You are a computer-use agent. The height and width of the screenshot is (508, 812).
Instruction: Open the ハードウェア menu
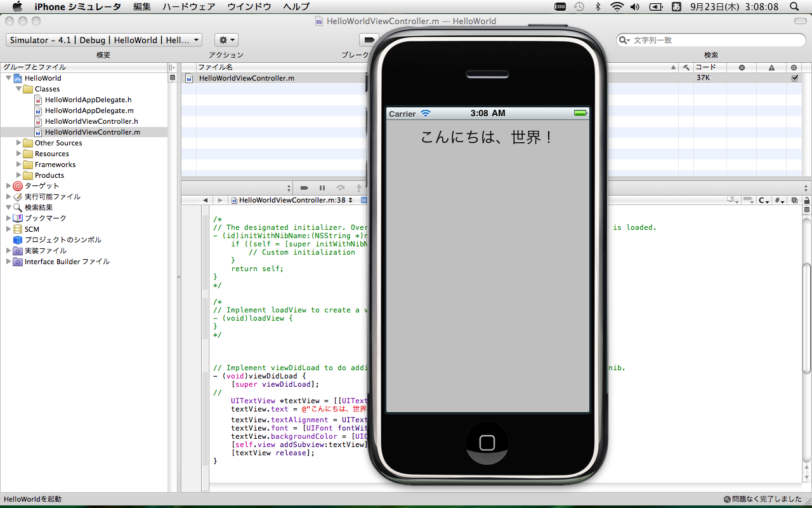pyautogui.click(x=188, y=7)
